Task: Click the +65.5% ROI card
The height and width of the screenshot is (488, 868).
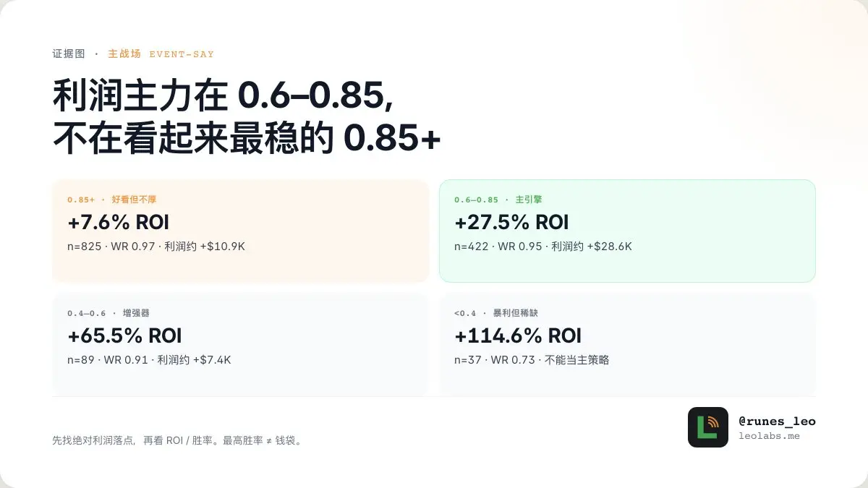Action: [241, 343]
